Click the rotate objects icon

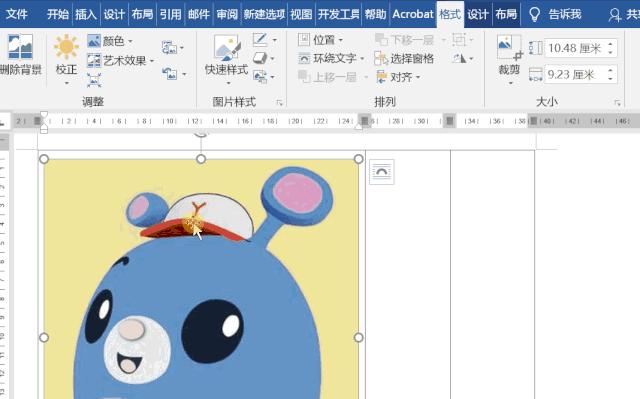(459, 58)
